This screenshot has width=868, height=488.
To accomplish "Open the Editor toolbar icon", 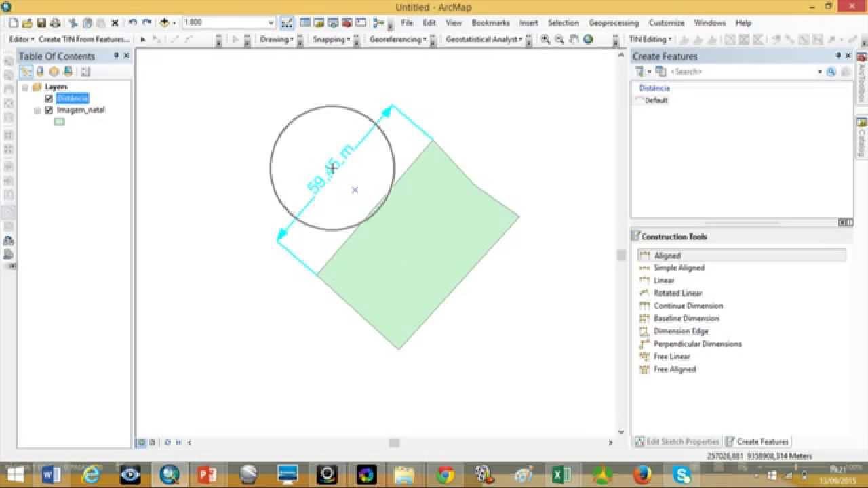I will 285,23.
